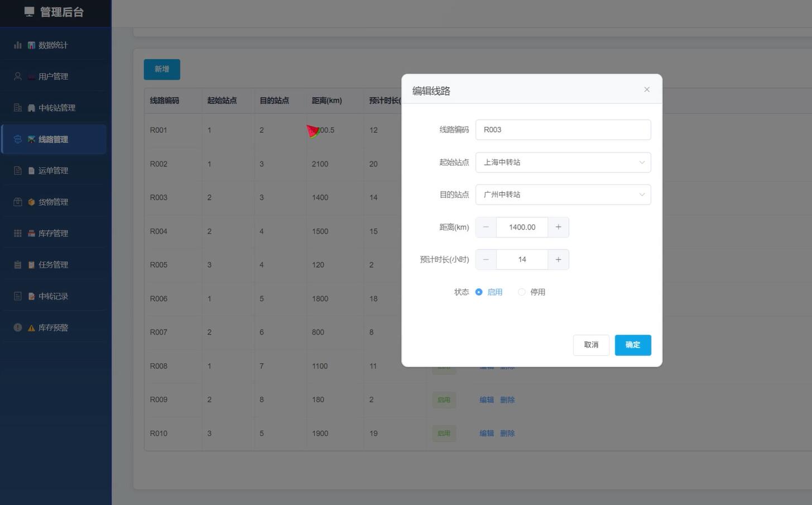Click the document icon for 运单管理
The image size is (812, 505).
pyautogui.click(x=18, y=170)
